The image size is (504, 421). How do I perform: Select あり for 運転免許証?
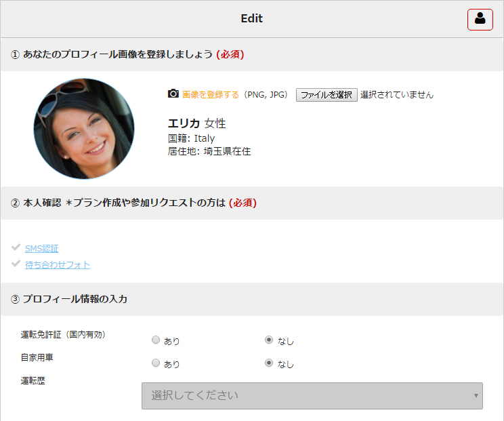click(x=156, y=340)
